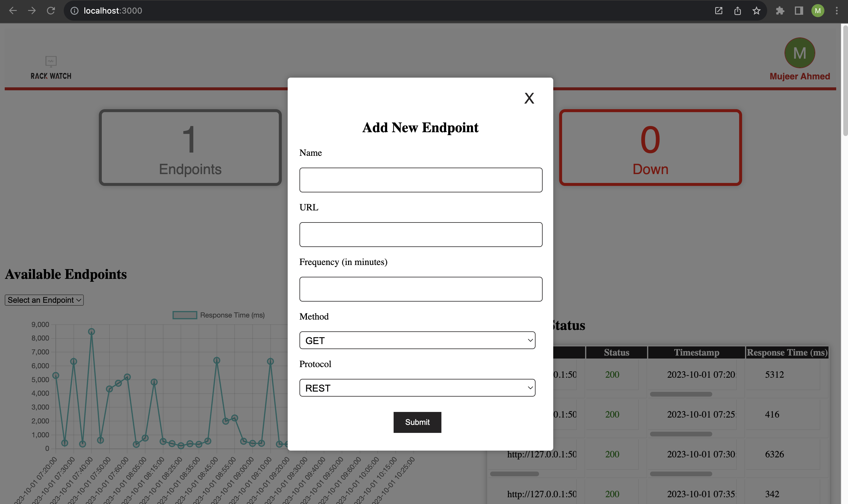Bookmark page using star icon
The image size is (848, 504).
coord(756,11)
